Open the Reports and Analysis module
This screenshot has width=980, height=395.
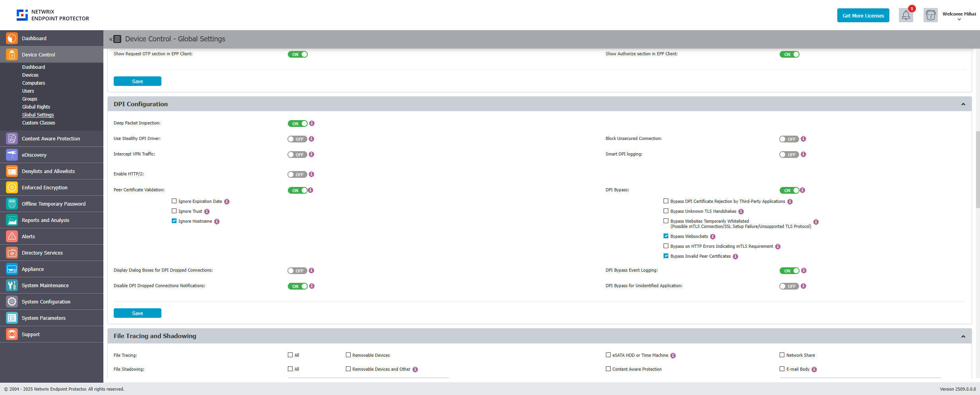45,220
